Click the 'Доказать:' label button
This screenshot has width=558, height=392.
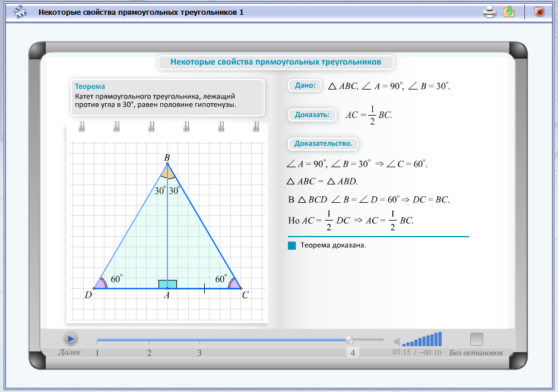pyautogui.click(x=312, y=115)
